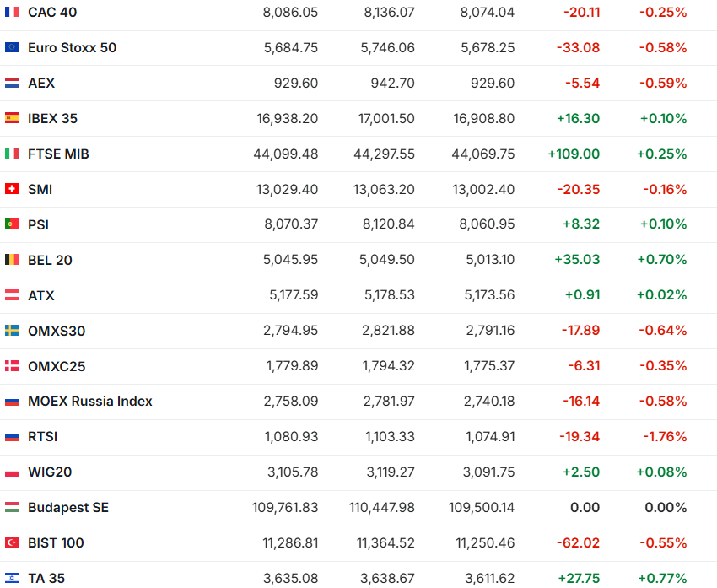The image size is (717, 588).
Task: Click the Budapest SE last price 109,761.83
Action: click(285, 508)
